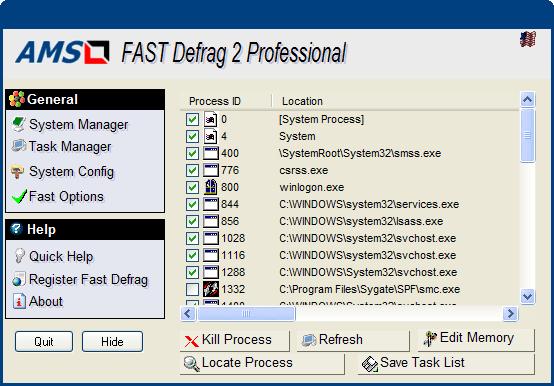Screen dimensions: 554x386
Task: Check the smc.exe process 1332 checkbox
Action: 192,289
